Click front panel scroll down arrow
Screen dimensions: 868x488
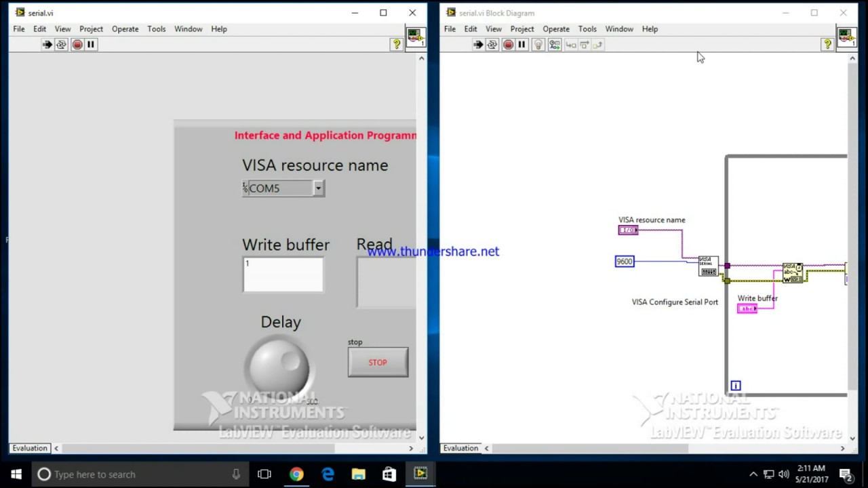[x=421, y=438]
